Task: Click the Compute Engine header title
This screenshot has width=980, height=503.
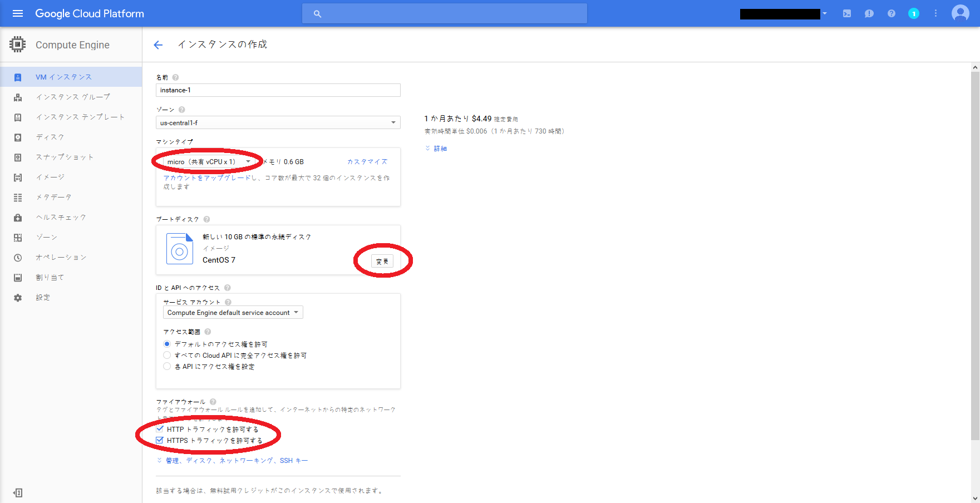Action: pyautogui.click(x=72, y=45)
